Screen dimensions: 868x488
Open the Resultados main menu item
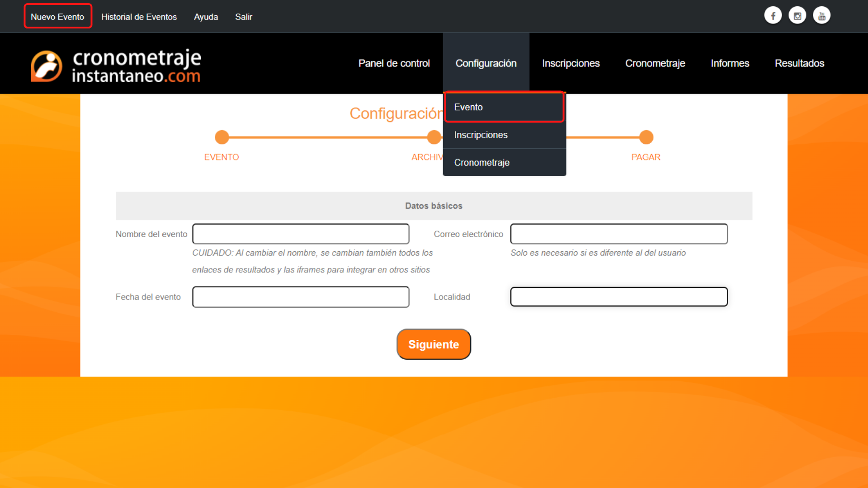pyautogui.click(x=799, y=63)
